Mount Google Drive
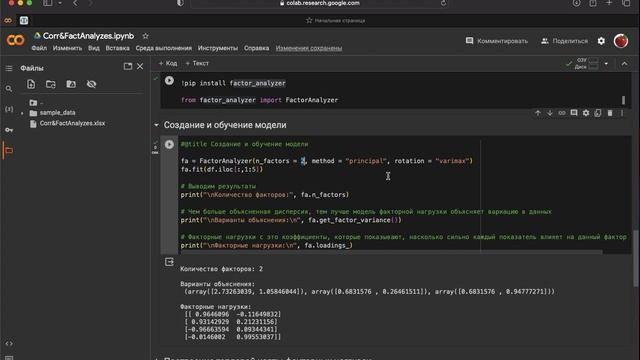640x360 pixels. 71,84
